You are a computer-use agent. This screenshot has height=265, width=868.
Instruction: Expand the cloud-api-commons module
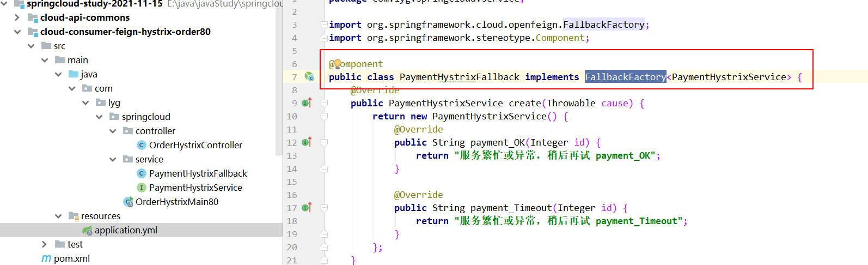[x=17, y=17]
